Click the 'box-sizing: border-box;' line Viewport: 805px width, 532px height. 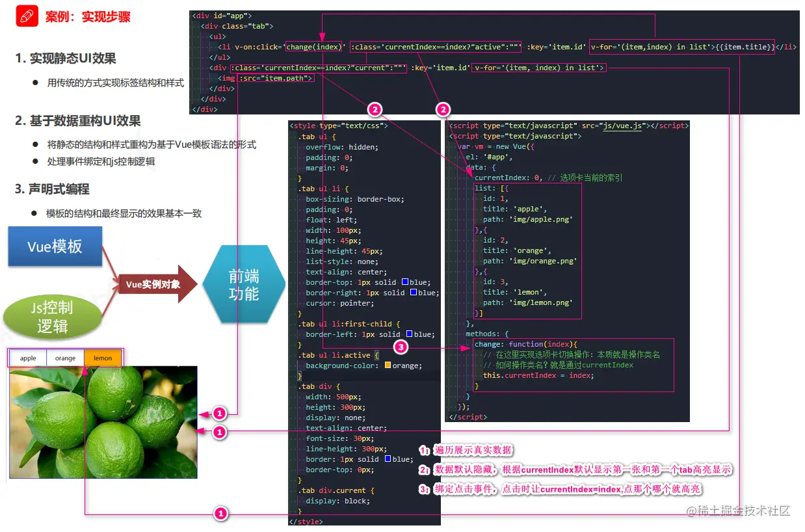[355, 199]
